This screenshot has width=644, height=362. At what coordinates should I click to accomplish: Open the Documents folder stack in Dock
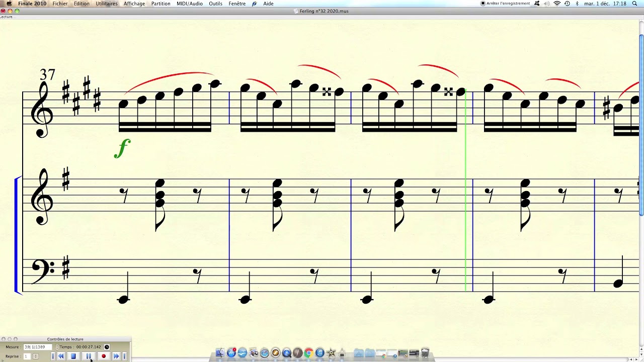(370, 353)
